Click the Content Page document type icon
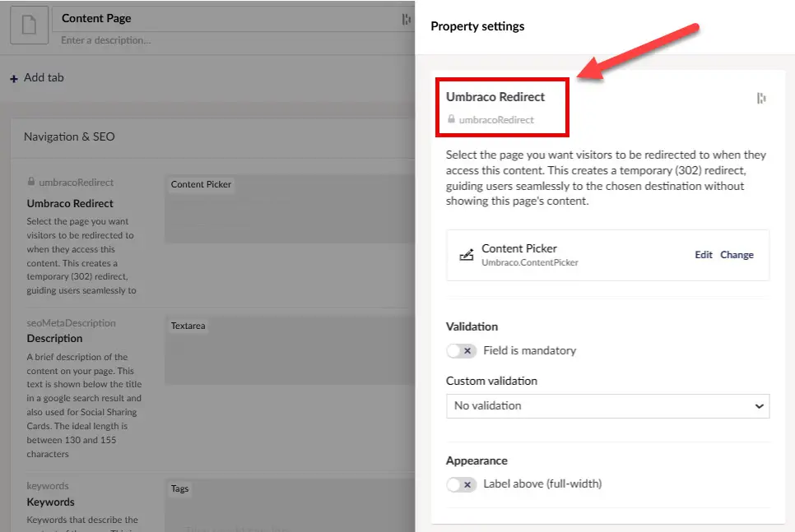The image size is (795, 532). (29, 25)
